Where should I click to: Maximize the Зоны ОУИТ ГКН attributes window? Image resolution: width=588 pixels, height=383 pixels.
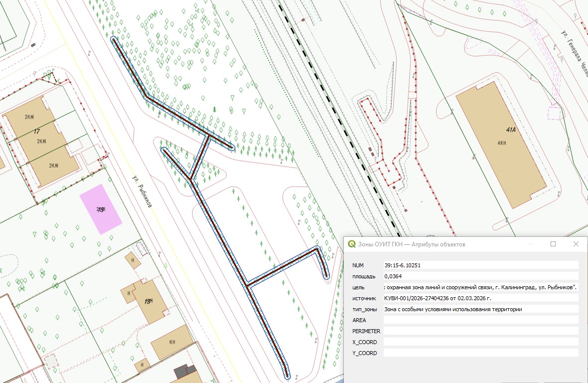click(x=553, y=244)
